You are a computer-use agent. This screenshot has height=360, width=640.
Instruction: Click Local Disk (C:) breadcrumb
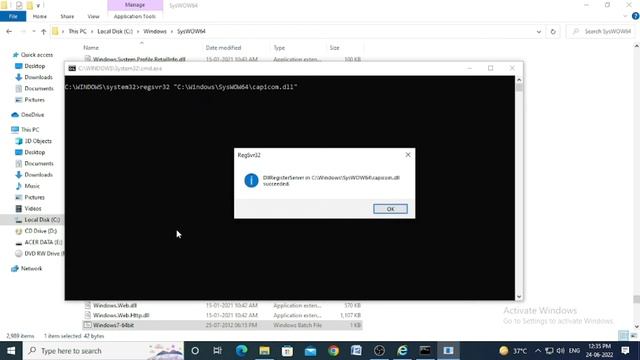click(x=115, y=31)
